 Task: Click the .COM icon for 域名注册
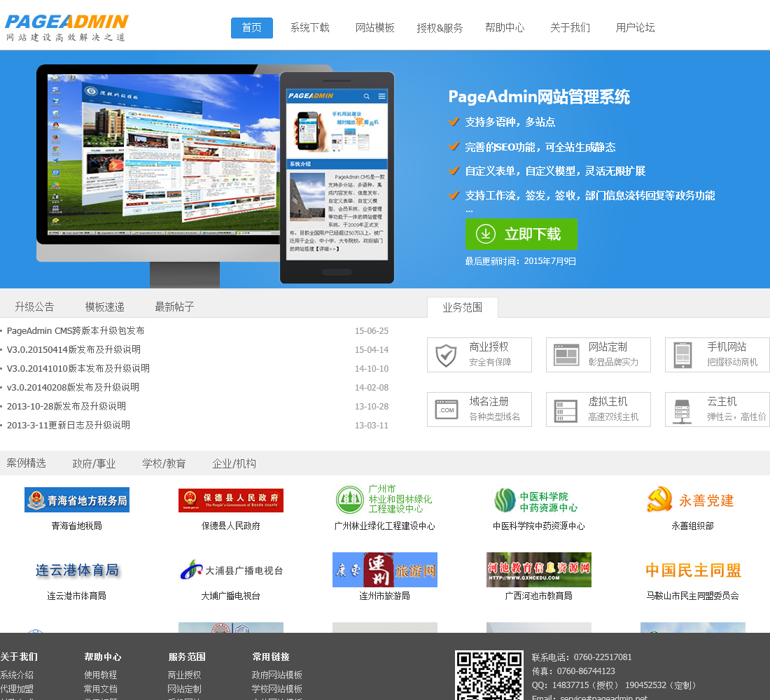click(x=447, y=409)
